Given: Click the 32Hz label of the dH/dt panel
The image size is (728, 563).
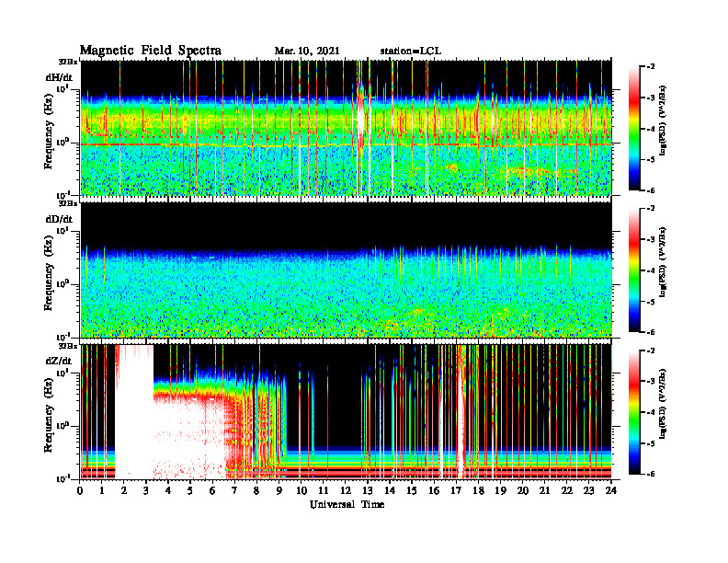Looking at the screenshot, I should coord(68,62).
